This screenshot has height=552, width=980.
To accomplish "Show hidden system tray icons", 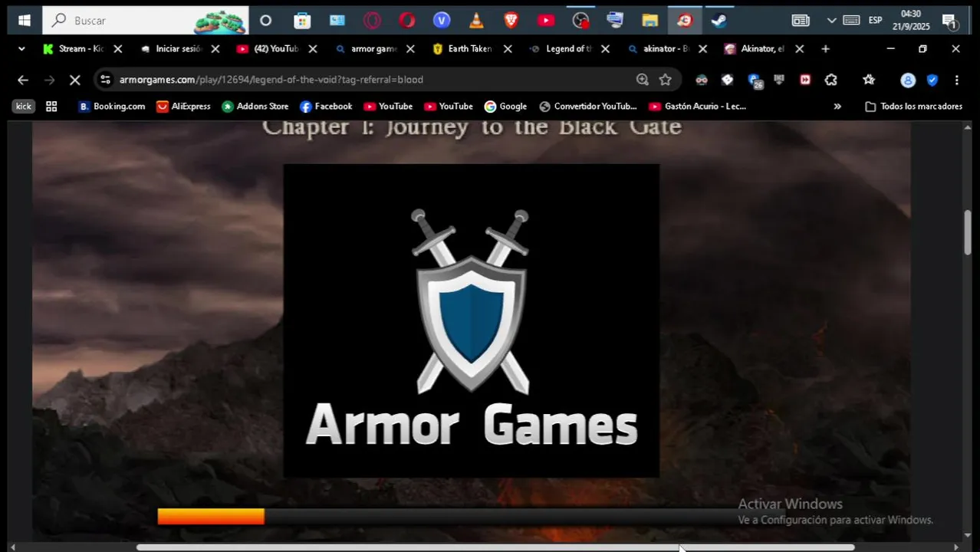I will point(831,21).
